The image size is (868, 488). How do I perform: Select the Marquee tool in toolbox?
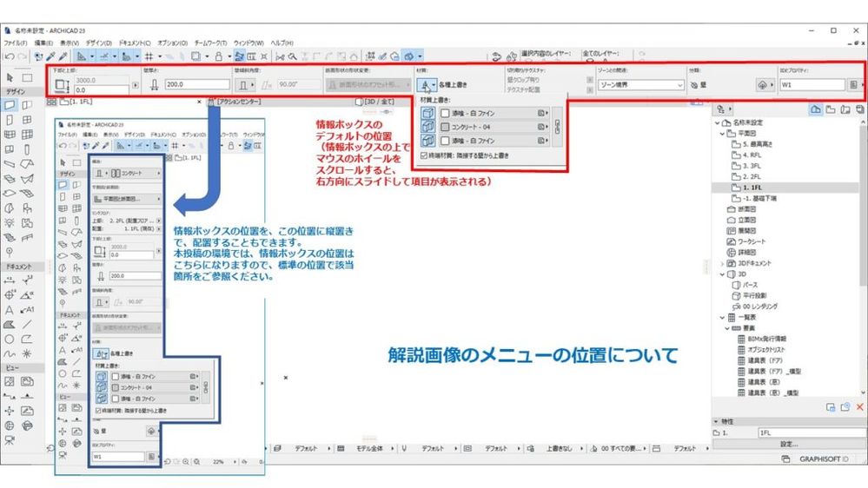[27, 77]
